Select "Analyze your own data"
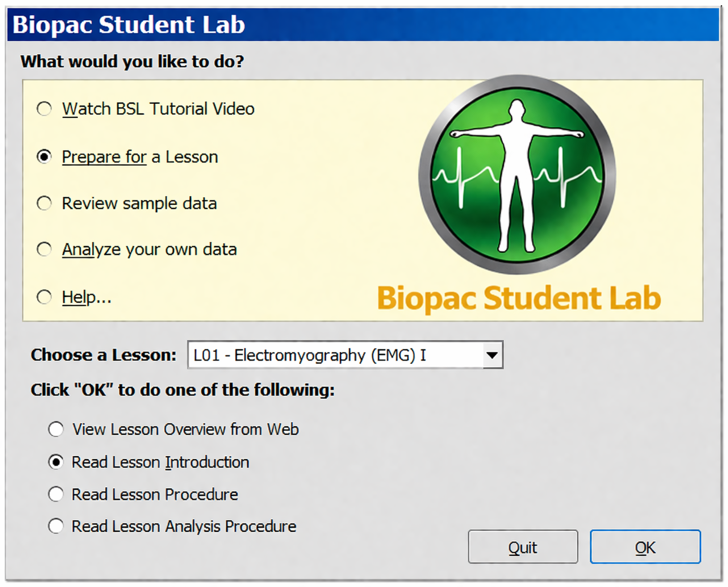The image size is (728, 587). coord(44,249)
